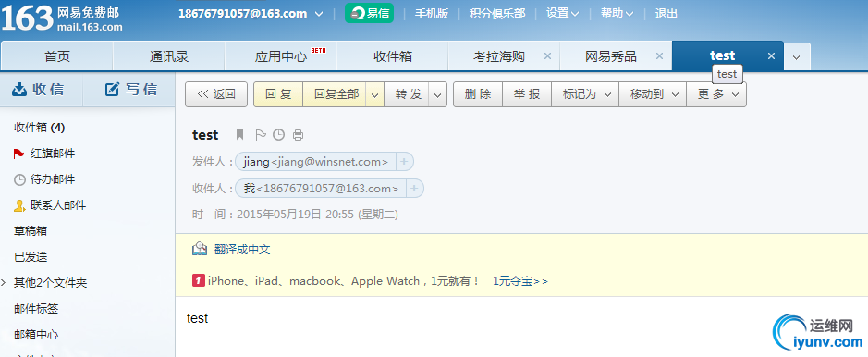Image resolution: width=868 pixels, height=357 pixels.
Task: Print the email using printer icon
Action: [x=298, y=134]
